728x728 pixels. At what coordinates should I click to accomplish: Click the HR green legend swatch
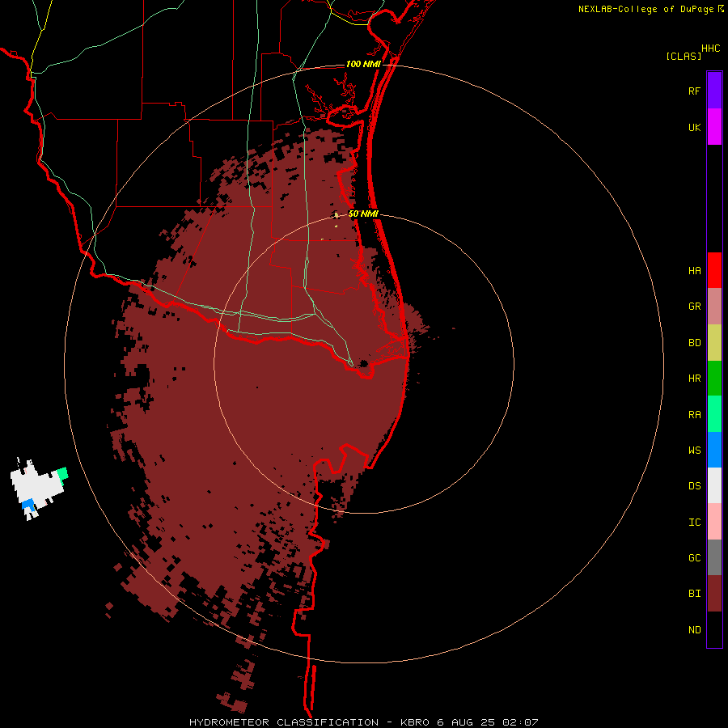pos(714,379)
